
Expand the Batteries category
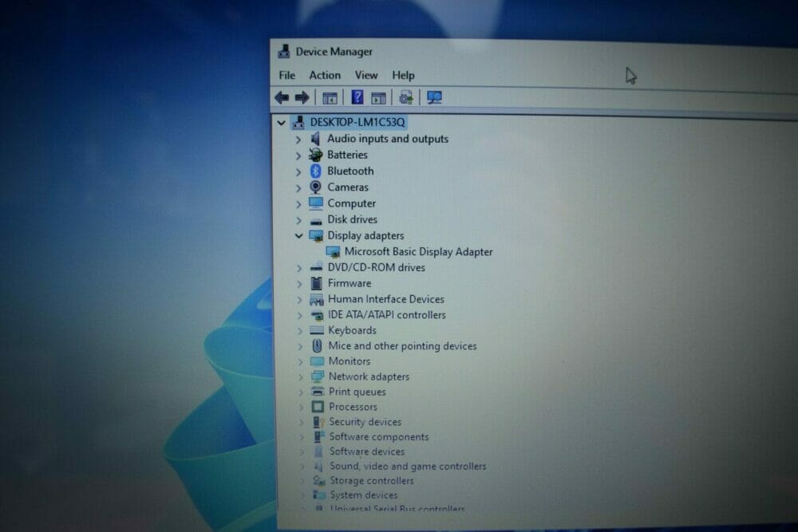[x=298, y=156]
